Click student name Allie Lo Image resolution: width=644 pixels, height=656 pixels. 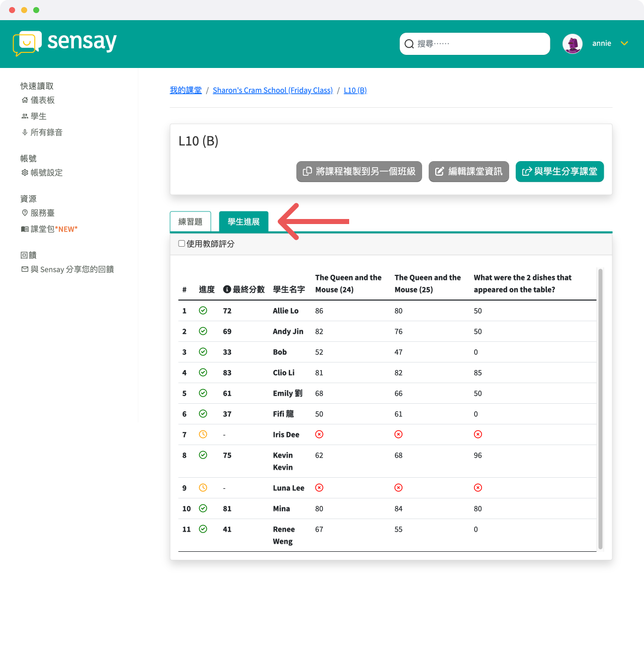tap(286, 311)
